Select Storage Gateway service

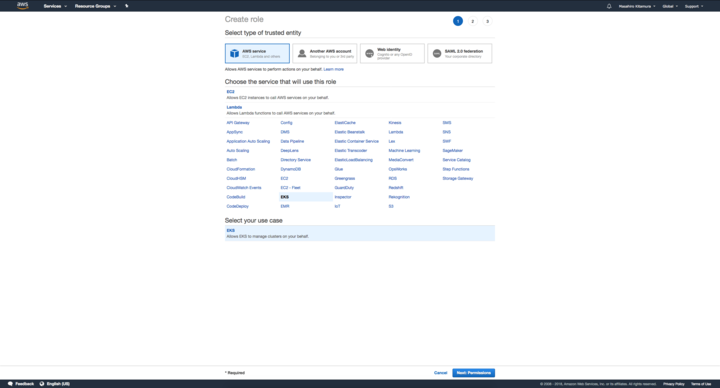click(457, 178)
